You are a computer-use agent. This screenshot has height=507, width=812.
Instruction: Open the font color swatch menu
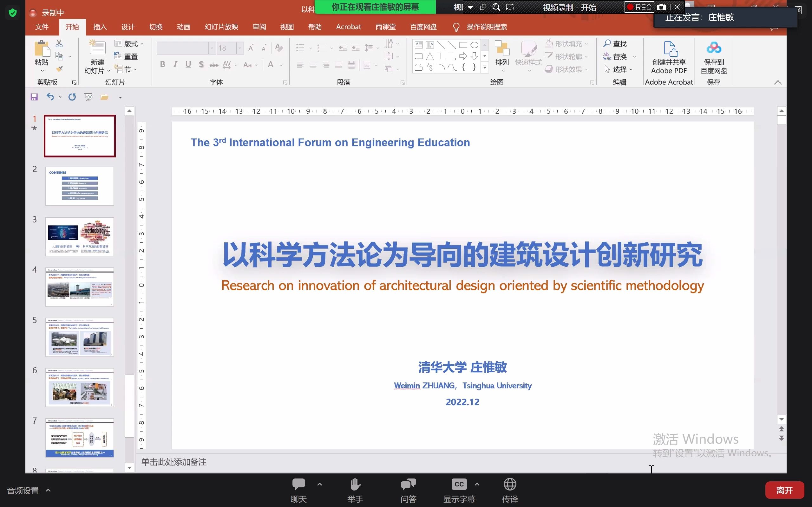[280, 65]
